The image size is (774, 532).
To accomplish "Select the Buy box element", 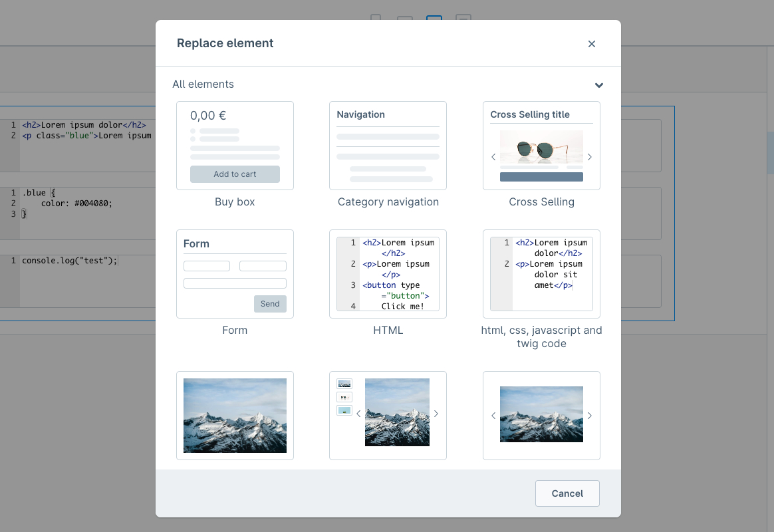I will click(x=235, y=146).
